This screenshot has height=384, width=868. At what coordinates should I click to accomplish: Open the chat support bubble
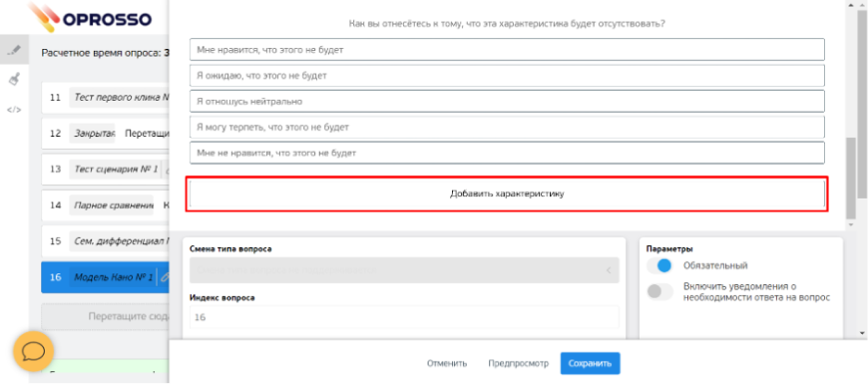coord(33,351)
